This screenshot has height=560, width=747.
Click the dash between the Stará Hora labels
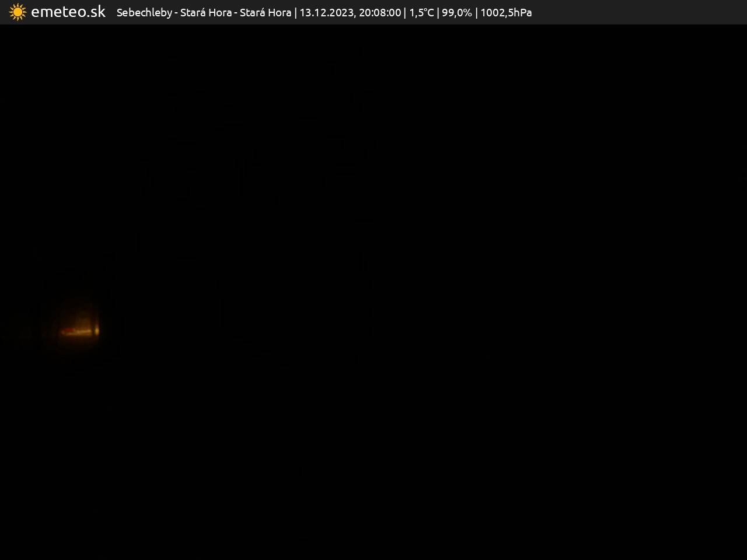click(236, 13)
